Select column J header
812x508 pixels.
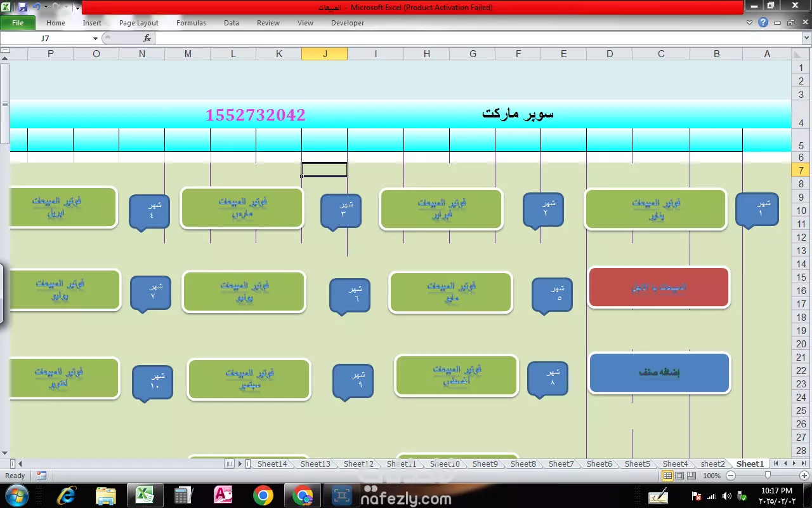click(325, 54)
